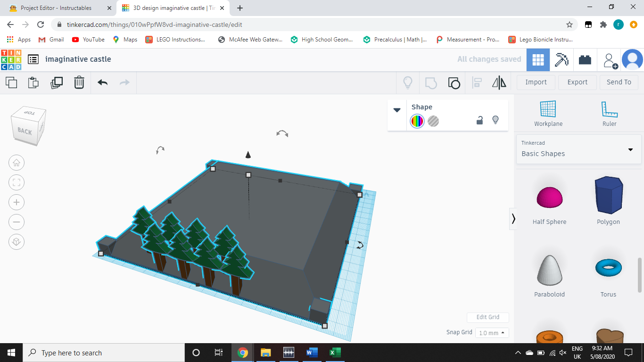The height and width of the screenshot is (362, 644).
Task: Redo the last action
Action: pos(124,82)
